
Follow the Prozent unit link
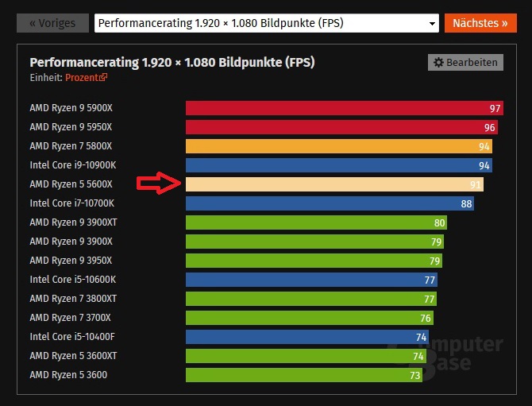tap(82, 78)
